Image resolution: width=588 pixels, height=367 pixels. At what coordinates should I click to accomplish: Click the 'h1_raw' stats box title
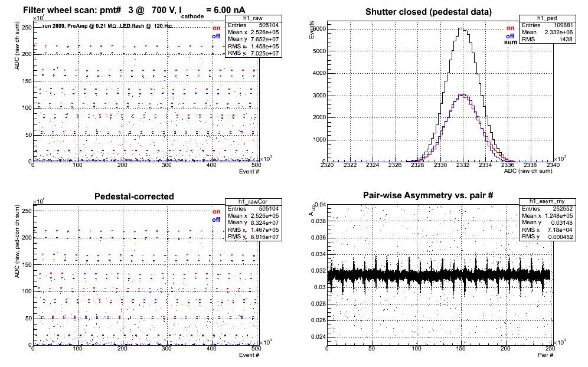pyautogui.click(x=253, y=18)
